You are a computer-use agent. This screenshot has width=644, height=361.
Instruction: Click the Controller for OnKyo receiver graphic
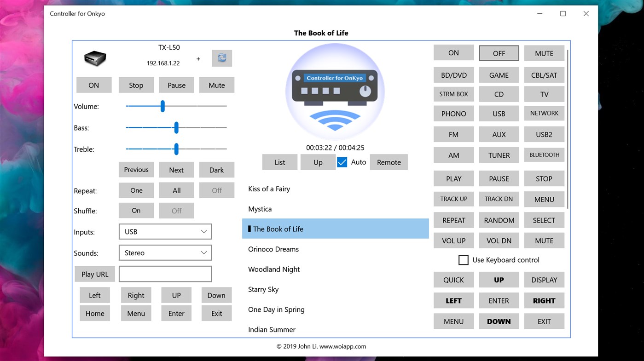[x=335, y=91]
